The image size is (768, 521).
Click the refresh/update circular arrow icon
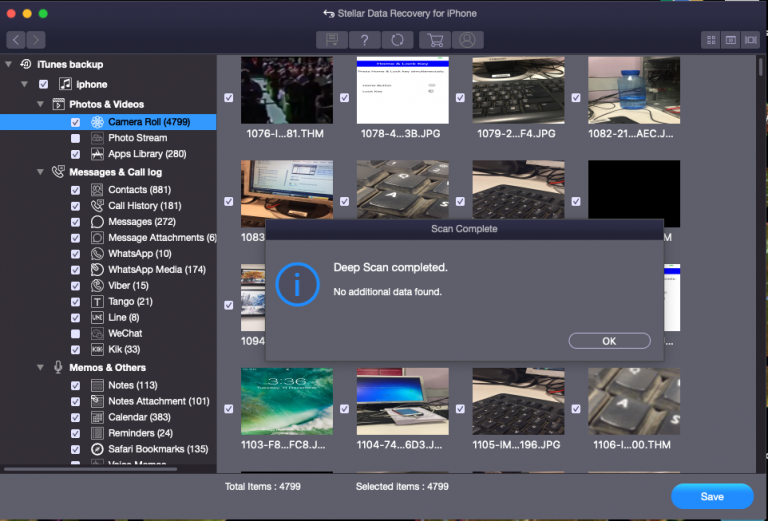[397, 40]
